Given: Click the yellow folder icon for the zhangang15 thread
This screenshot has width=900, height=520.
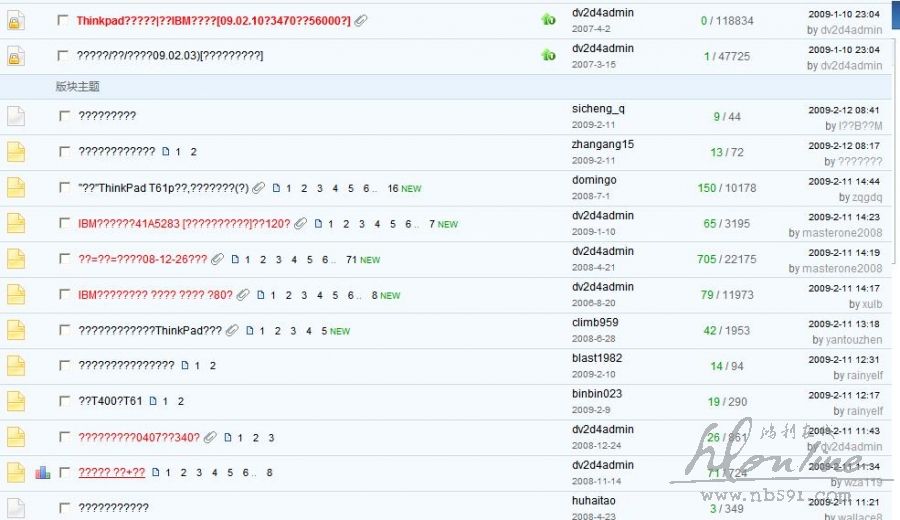Looking at the screenshot, I should tap(16, 152).
